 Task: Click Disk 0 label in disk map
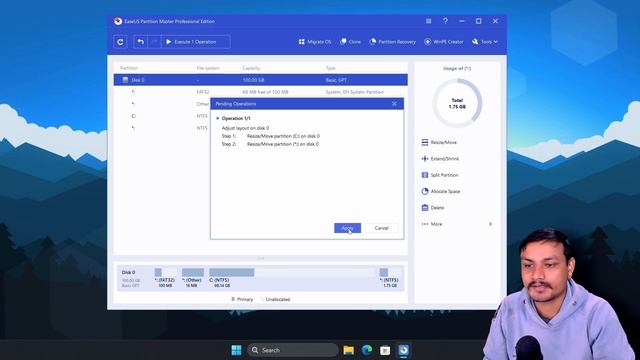pyautogui.click(x=129, y=272)
